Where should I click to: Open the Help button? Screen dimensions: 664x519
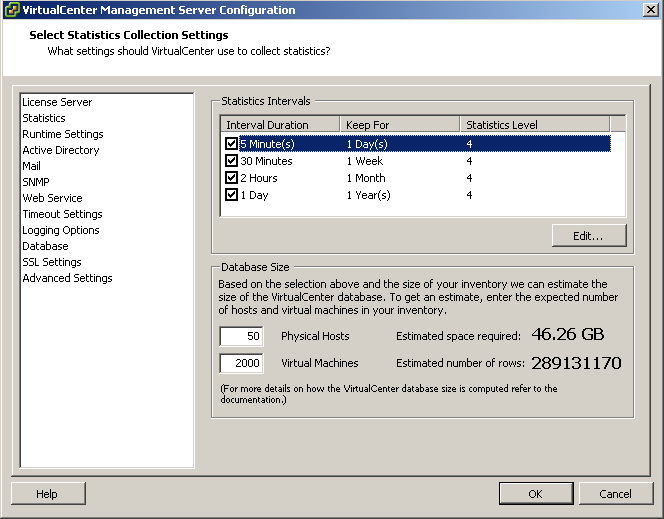[x=47, y=494]
